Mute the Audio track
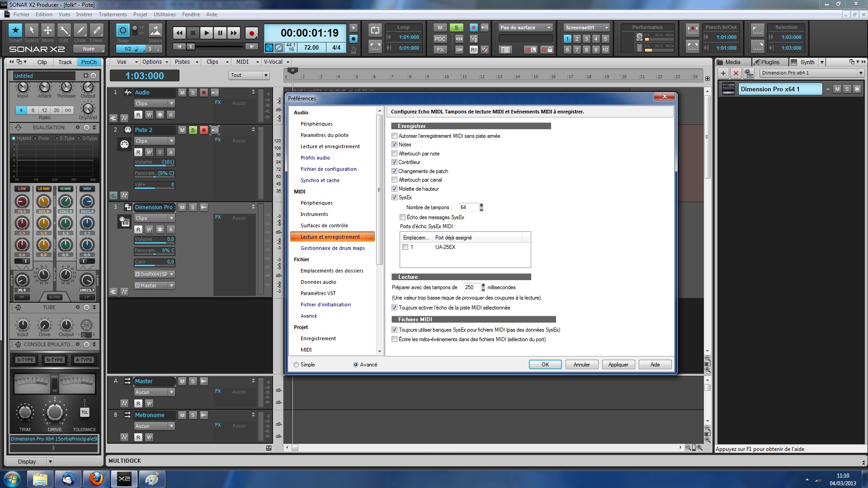Viewport: 868px width, 488px height. (182, 93)
